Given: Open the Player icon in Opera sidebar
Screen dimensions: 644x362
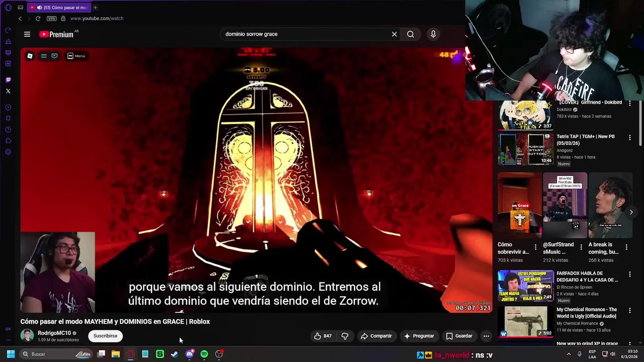Looking at the screenshot, I should point(8,108).
